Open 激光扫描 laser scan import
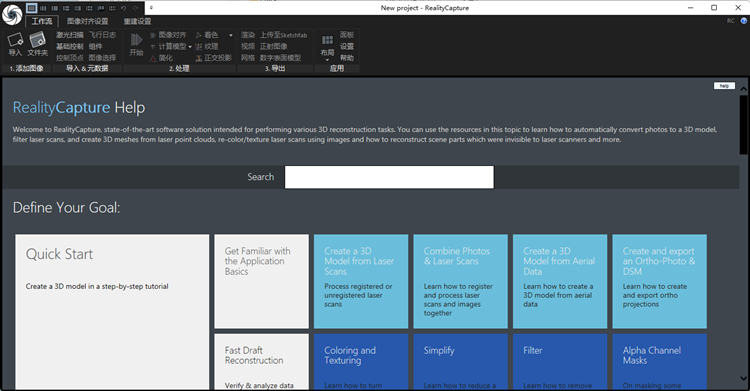Image resolution: width=750 pixels, height=391 pixels. [70, 35]
